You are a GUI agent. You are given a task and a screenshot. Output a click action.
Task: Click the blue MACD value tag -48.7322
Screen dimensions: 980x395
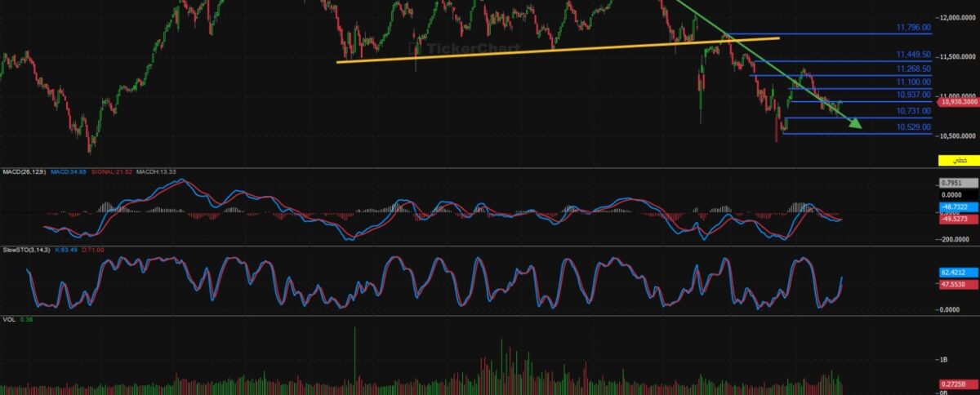coord(957,209)
